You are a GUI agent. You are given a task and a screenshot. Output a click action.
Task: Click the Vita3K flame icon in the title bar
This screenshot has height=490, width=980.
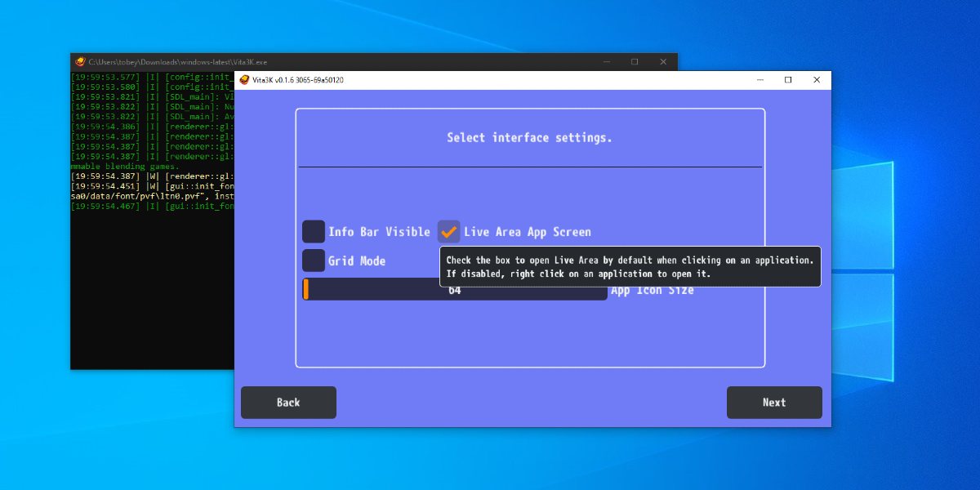(x=245, y=80)
